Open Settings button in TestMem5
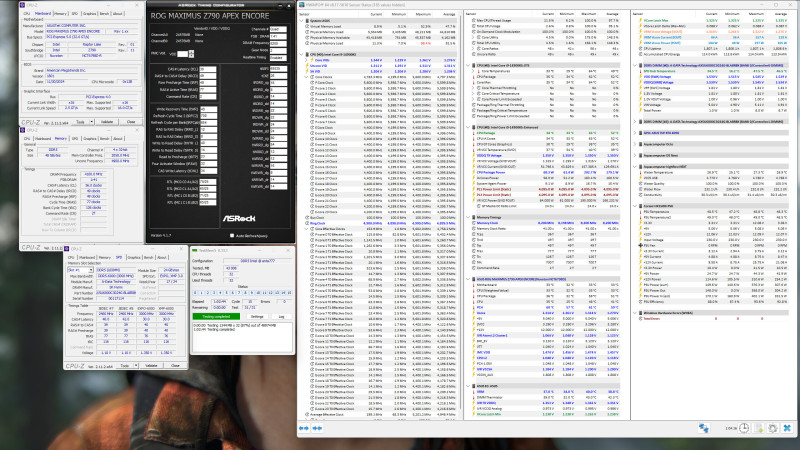Screen dimensions: 800x450 click(257, 316)
